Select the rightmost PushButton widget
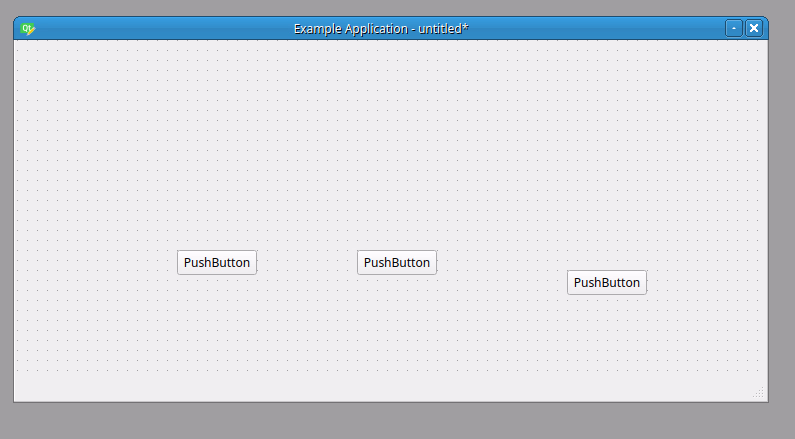 [x=606, y=282]
